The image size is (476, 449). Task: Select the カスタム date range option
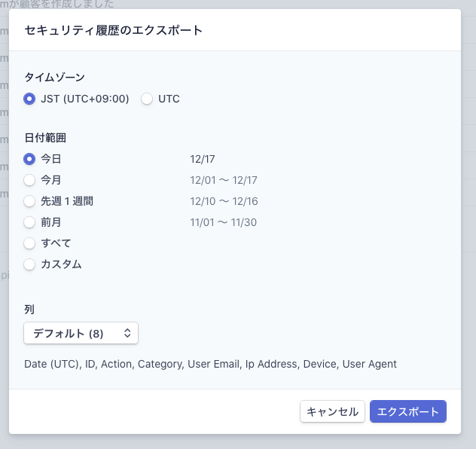(x=30, y=264)
